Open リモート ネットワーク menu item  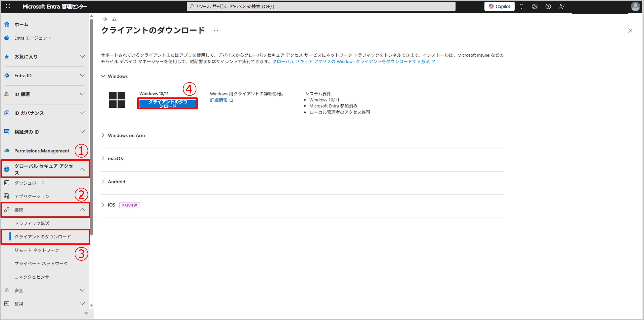click(37, 250)
